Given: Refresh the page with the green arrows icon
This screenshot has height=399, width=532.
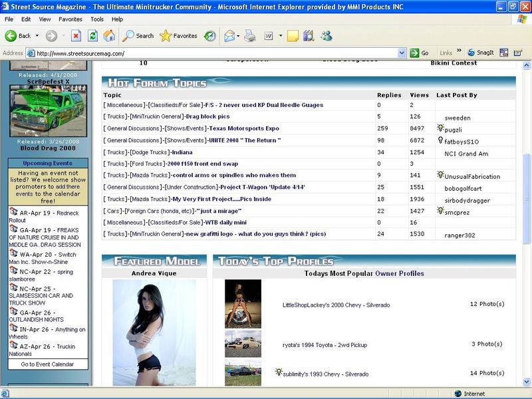Looking at the screenshot, I should tap(92, 36).
